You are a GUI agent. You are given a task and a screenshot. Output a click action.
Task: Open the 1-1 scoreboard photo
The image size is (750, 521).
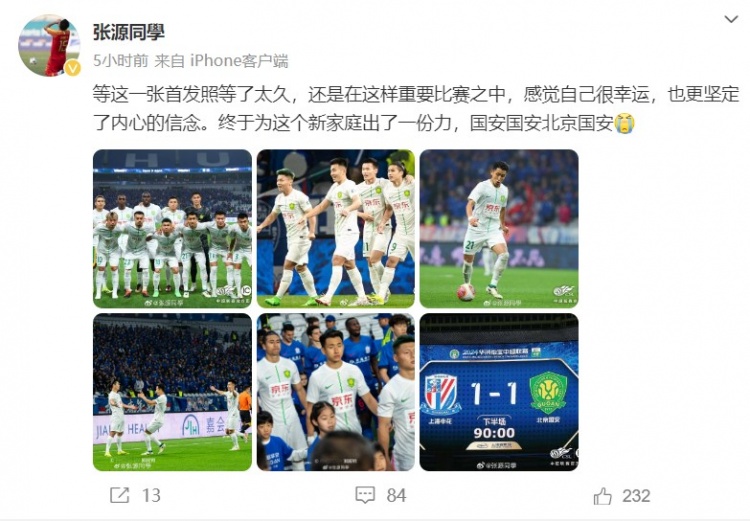point(499,392)
